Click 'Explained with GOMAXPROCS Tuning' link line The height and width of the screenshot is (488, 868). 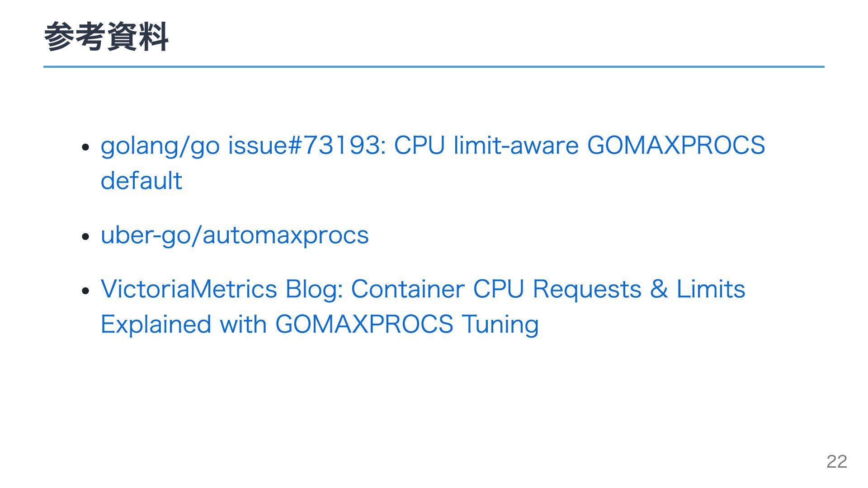click(x=320, y=324)
